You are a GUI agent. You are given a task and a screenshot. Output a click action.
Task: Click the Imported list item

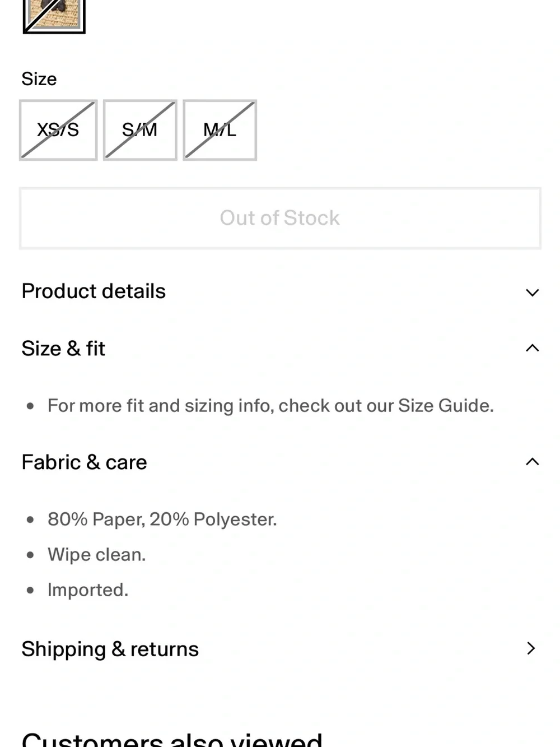coord(88,590)
